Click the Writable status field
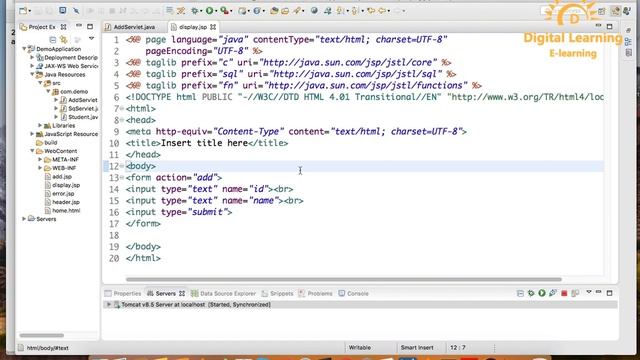 [x=360, y=348]
